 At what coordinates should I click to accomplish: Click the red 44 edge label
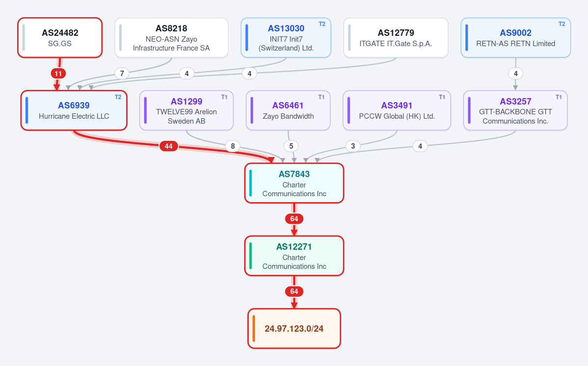coord(169,146)
